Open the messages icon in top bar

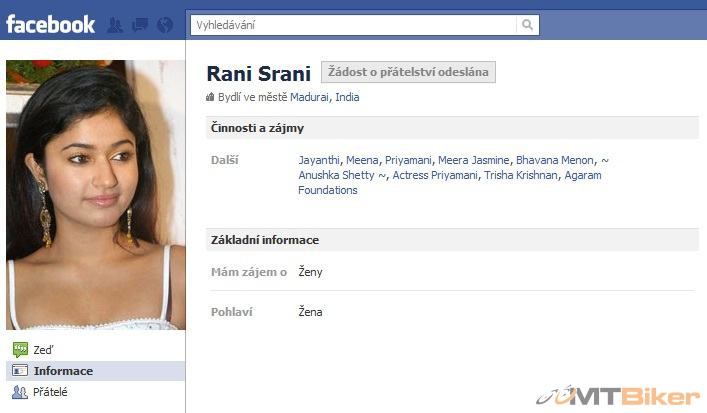pos(140,25)
